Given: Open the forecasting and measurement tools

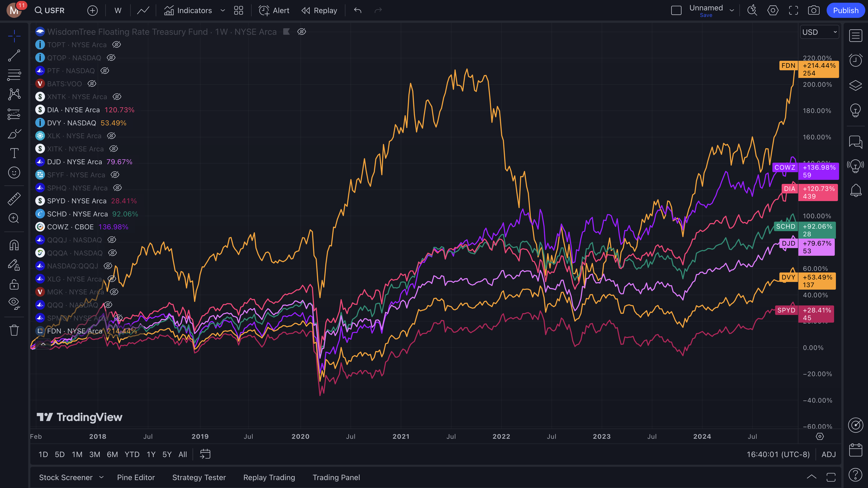Looking at the screenshot, I should click(14, 114).
